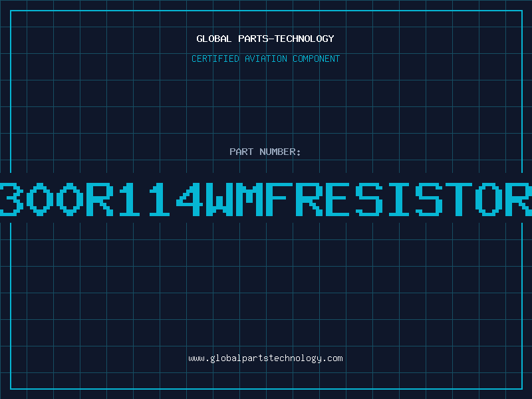
Task: Click the letter I between the two S's
Action: pyautogui.click(x=399, y=199)
